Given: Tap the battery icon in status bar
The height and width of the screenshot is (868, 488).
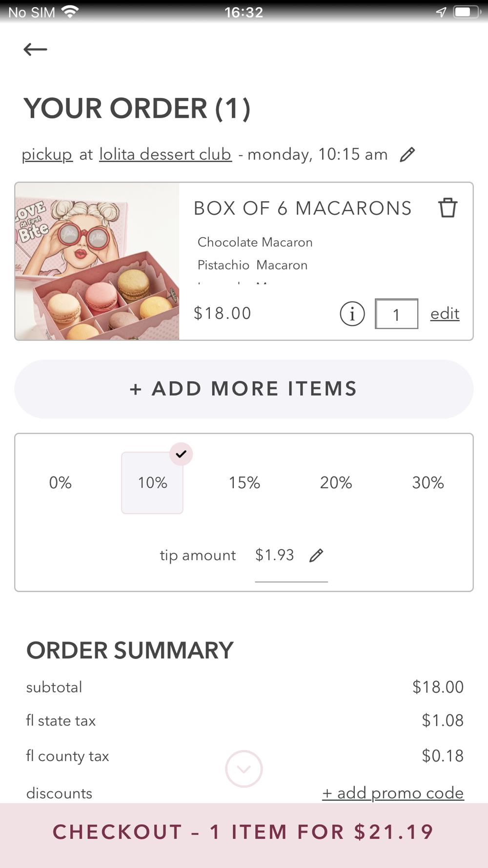Looking at the screenshot, I should point(466,12).
